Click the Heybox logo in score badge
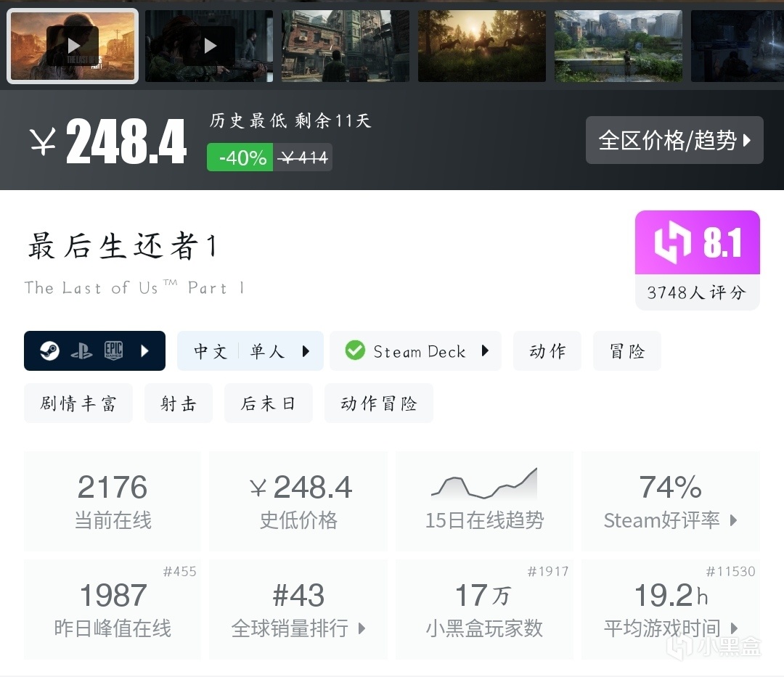Screen dimensions: 784x677 point(673,242)
